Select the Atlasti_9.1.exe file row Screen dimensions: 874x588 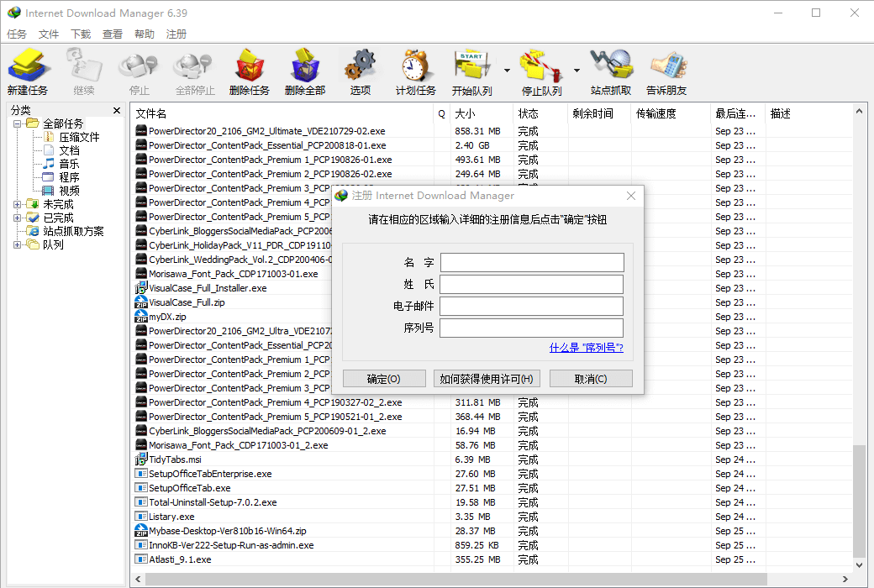pyautogui.click(x=492, y=559)
